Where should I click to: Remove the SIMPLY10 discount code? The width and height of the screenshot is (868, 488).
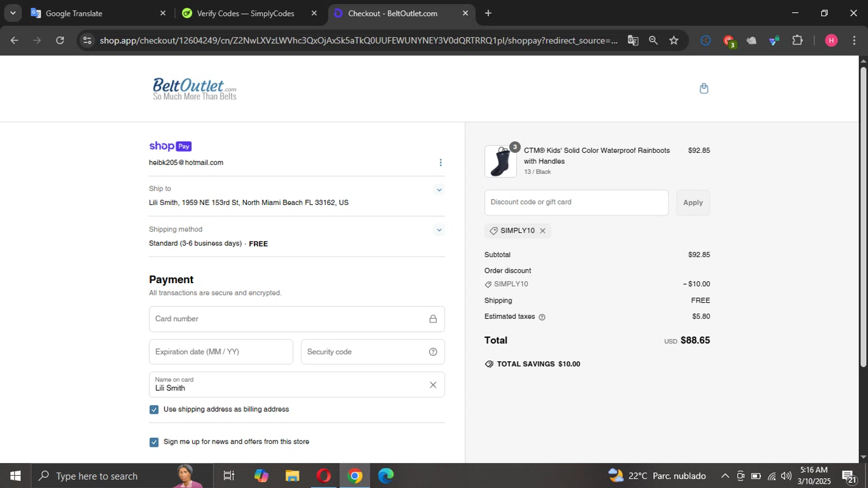click(543, 231)
